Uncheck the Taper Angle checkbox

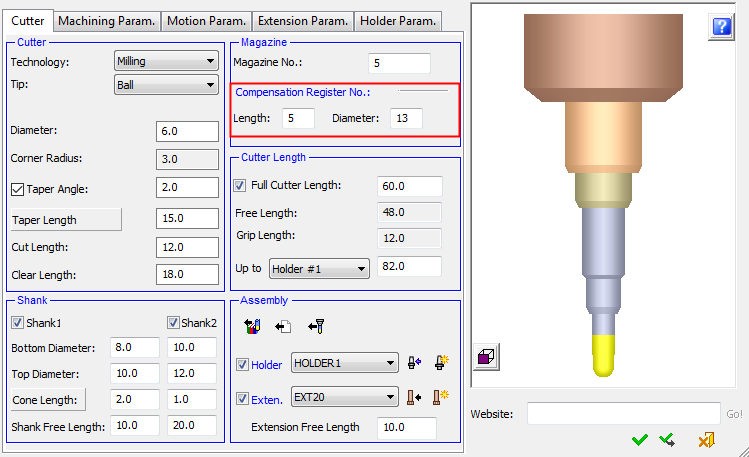tap(17, 189)
